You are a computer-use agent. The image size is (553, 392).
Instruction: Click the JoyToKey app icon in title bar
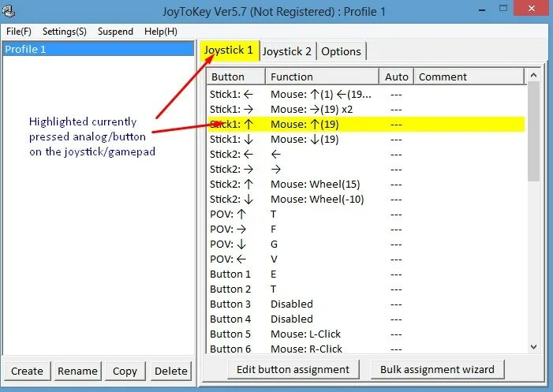tap(9, 10)
